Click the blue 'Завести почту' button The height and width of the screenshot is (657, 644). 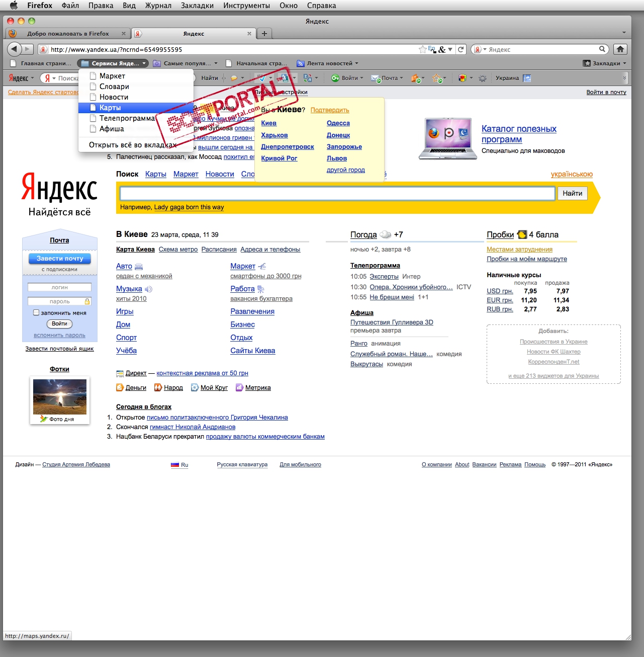tap(60, 259)
